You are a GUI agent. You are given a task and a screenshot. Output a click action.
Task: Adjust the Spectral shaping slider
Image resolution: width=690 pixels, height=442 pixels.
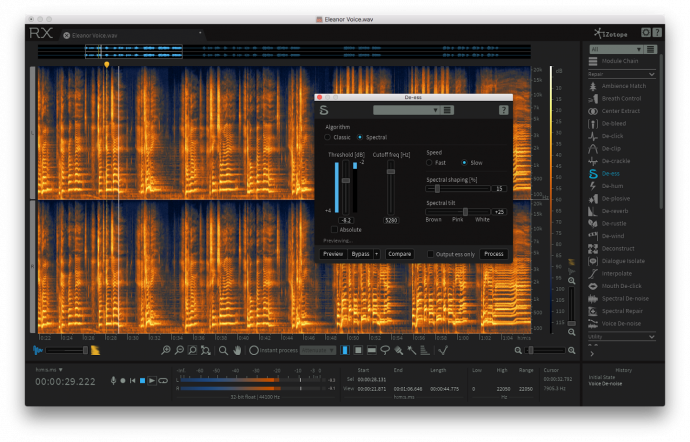437,189
